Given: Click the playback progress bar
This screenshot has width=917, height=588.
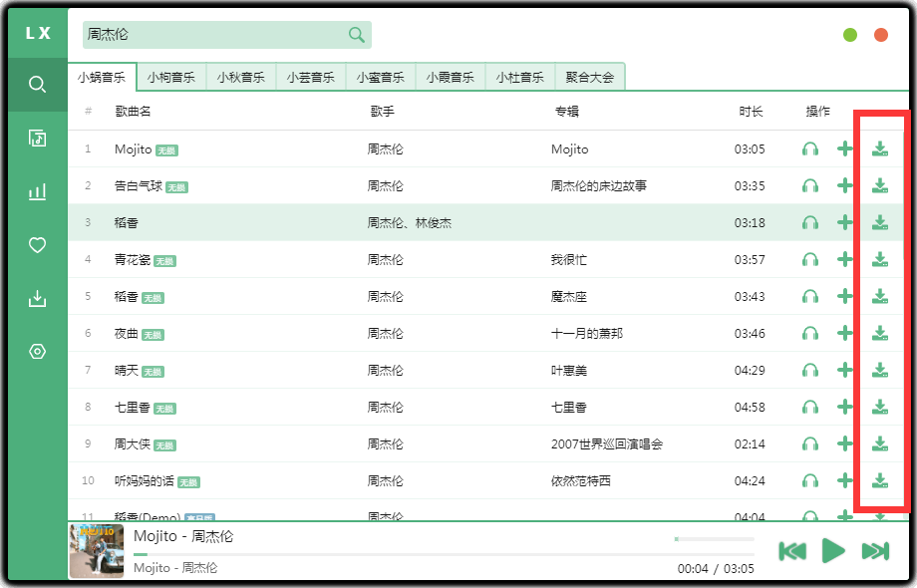Looking at the screenshot, I should tap(399, 554).
